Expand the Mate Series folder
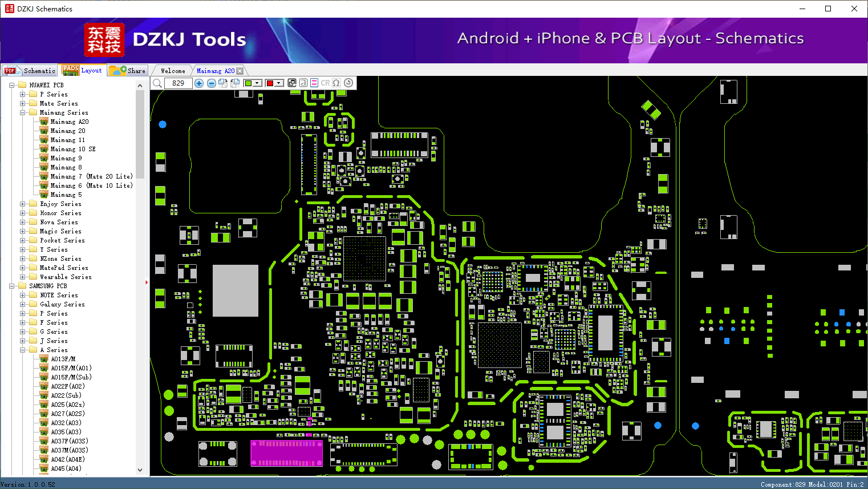This screenshot has width=868, height=489. click(22, 103)
